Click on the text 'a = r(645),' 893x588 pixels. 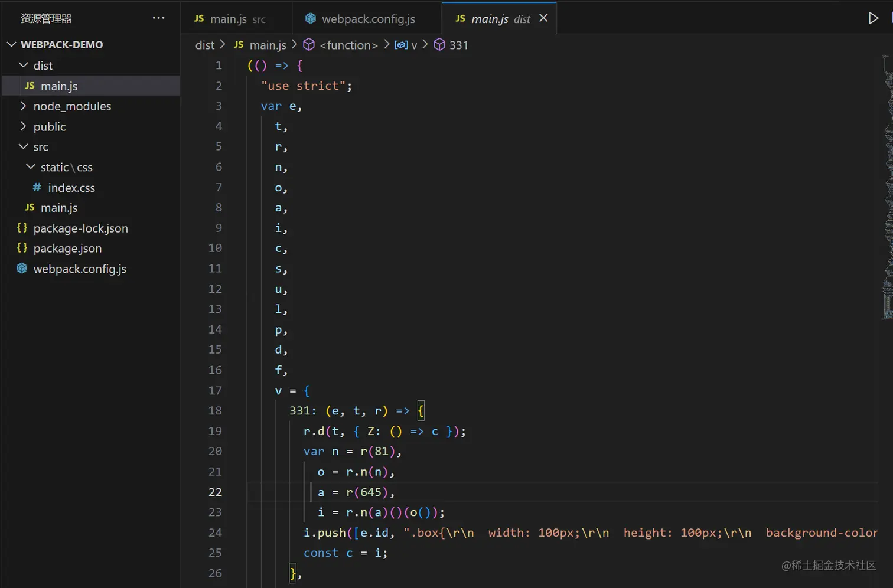coord(356,492)
